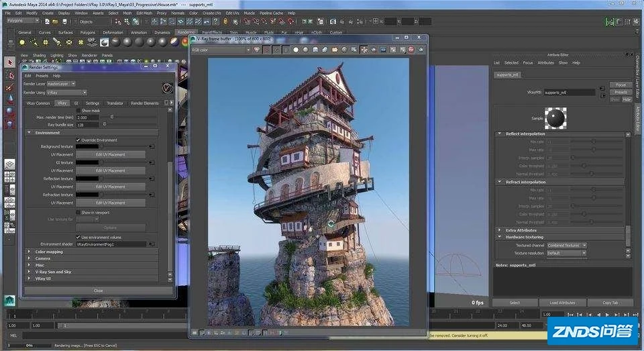
Task: Click the Max. render time input field
Action: (x=87, y=117)
